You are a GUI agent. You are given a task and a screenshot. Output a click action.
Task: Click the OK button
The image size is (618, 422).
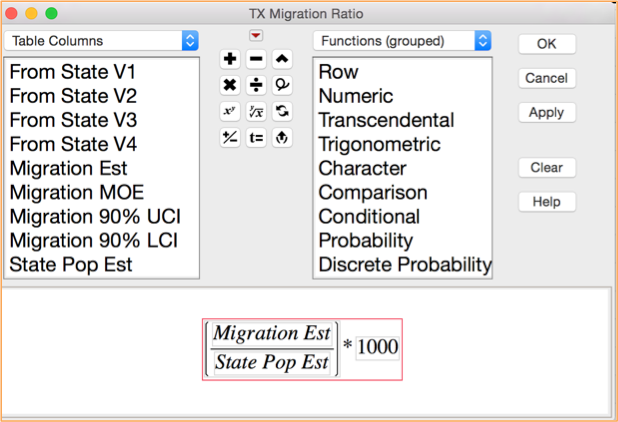[x=547, y=44]
